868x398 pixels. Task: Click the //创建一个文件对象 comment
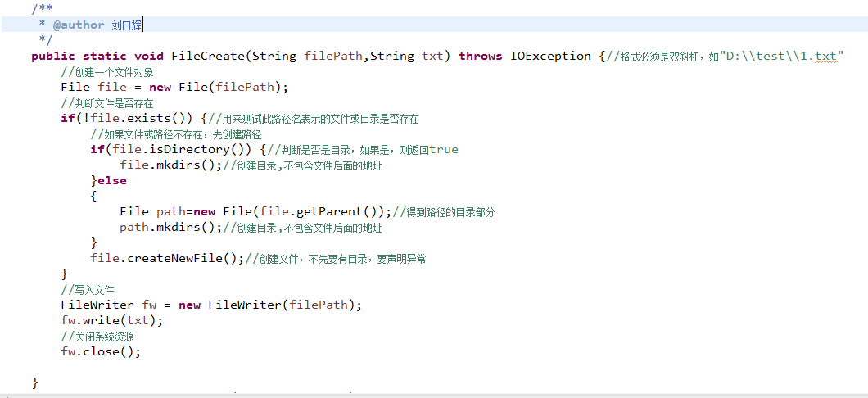(107, 72)
